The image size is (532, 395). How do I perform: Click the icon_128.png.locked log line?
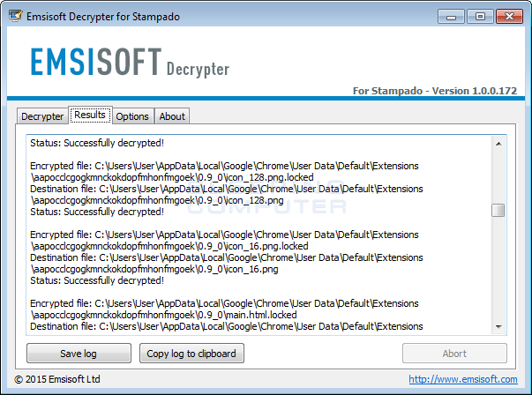click(172, 177)
